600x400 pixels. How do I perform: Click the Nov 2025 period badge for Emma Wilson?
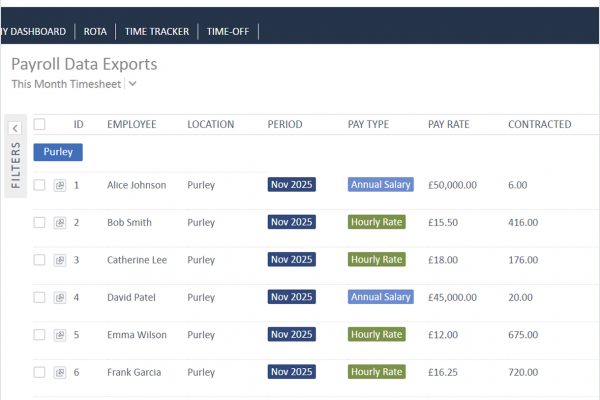tap(291, 335)
